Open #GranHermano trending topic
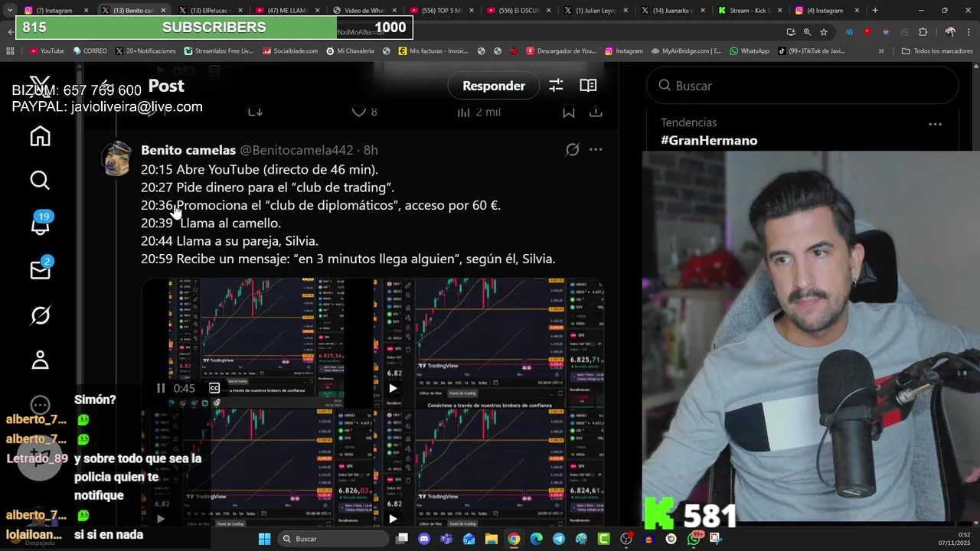The width and height of the screenshot is (980, 551). (709, 141)
